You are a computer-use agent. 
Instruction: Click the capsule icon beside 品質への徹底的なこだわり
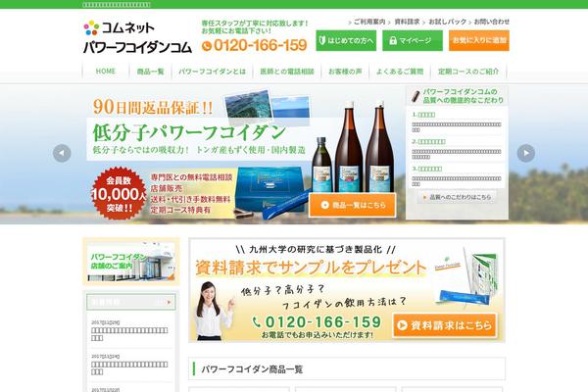point(416,96)
